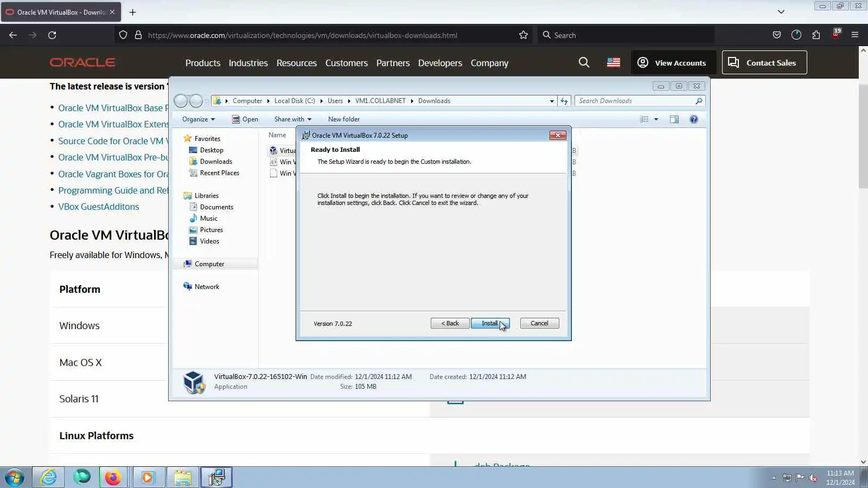
Task: Select the US flag country selector
Action: point(614,62)
